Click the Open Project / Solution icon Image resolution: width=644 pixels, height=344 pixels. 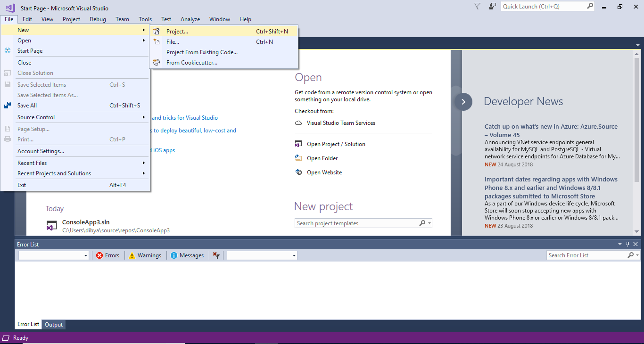pos(298,144)
